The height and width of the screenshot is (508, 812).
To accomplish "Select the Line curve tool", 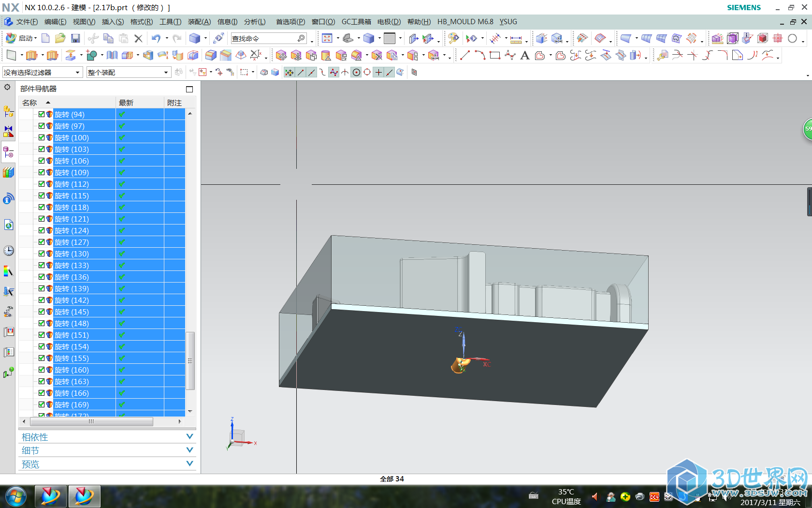I will tap(464, 56).
